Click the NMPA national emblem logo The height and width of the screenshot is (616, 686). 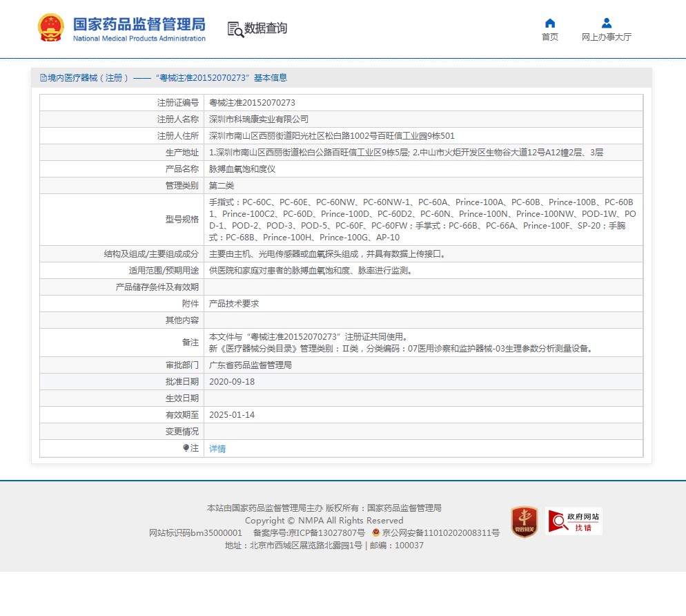(x=51, y=28)
